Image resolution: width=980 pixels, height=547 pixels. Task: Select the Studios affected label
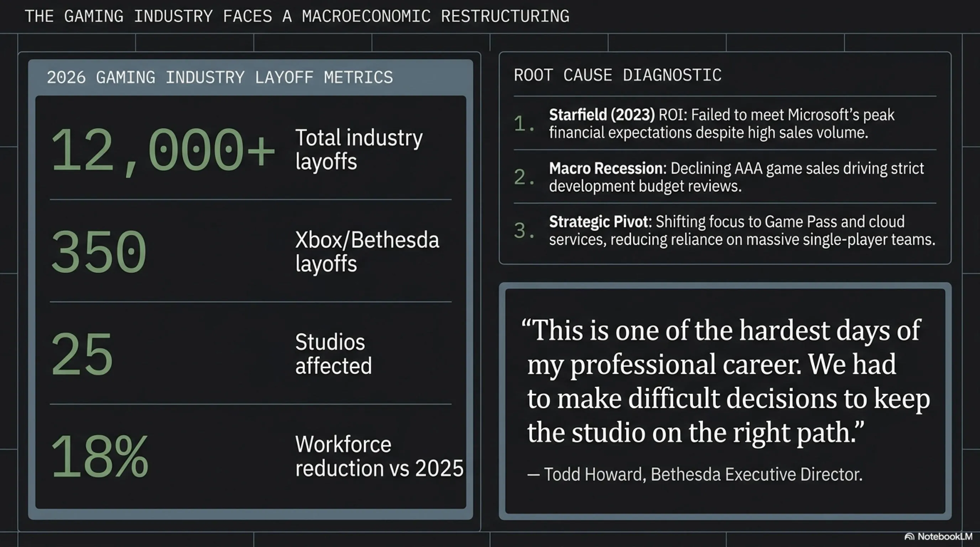333,354
